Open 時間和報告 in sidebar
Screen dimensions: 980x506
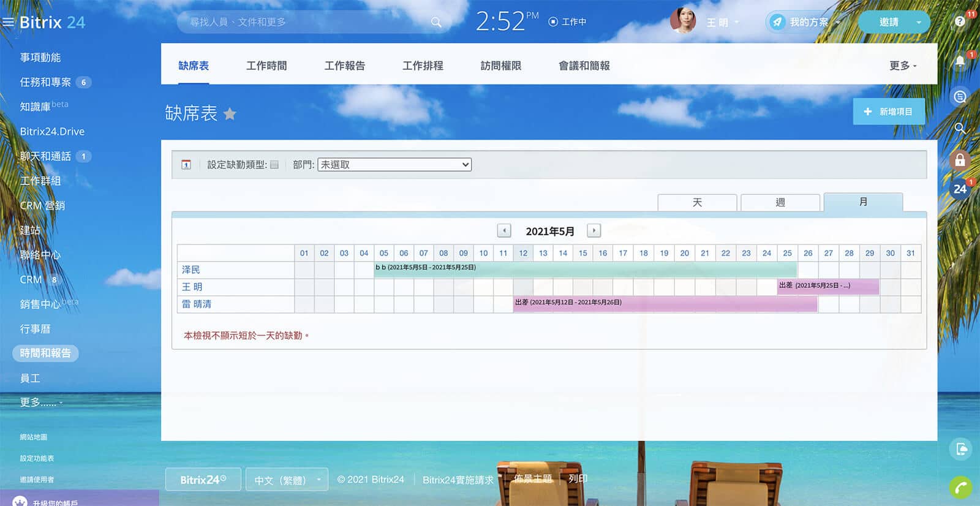tap(45, 353)
